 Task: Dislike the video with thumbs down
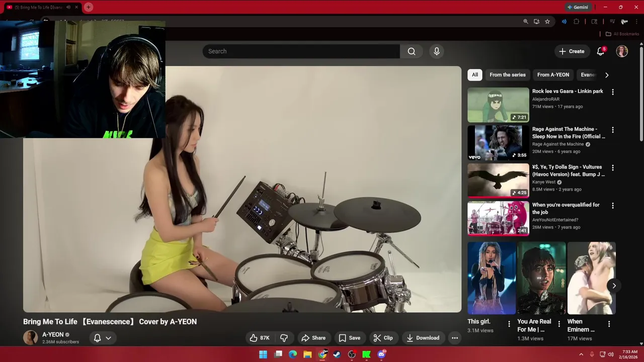point(284,338)
